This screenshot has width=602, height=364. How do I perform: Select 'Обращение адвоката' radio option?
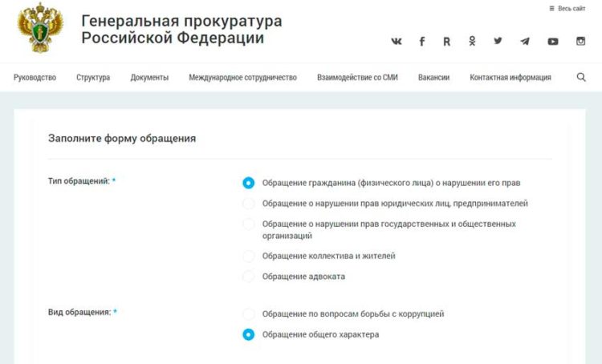249,277
